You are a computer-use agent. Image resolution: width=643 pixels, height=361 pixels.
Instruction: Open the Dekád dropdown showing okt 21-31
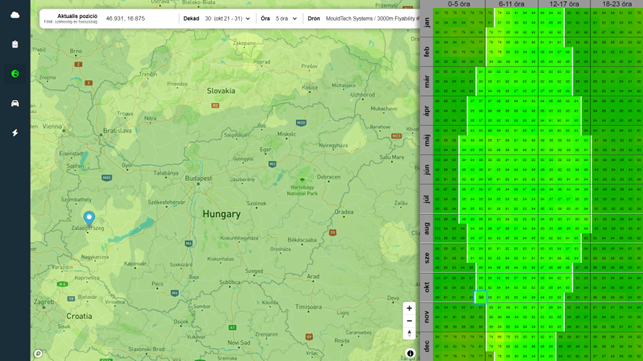[x=228, y=19]
